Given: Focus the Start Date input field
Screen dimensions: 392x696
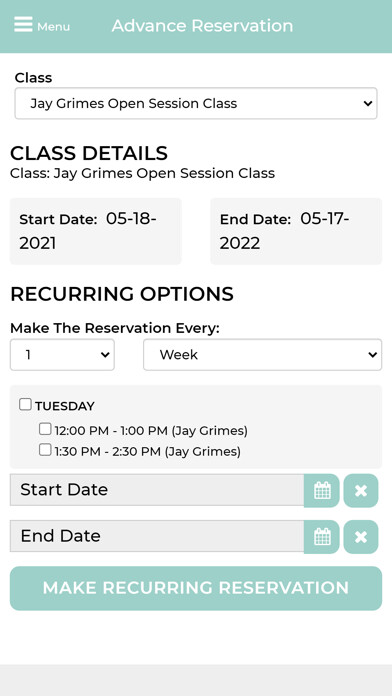Looking at the screenshot, I should pyautogui.click(x=157, y=490).
